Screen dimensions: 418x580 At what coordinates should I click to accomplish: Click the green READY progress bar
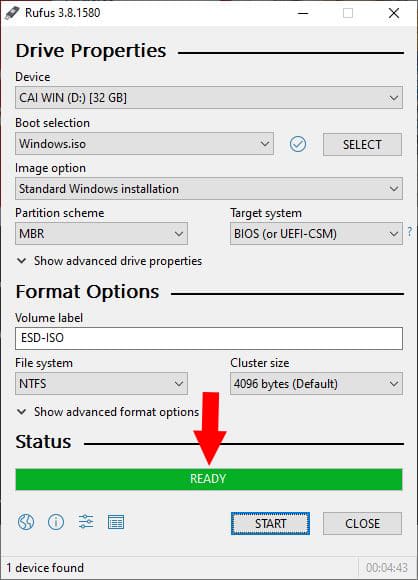point(209,479)
